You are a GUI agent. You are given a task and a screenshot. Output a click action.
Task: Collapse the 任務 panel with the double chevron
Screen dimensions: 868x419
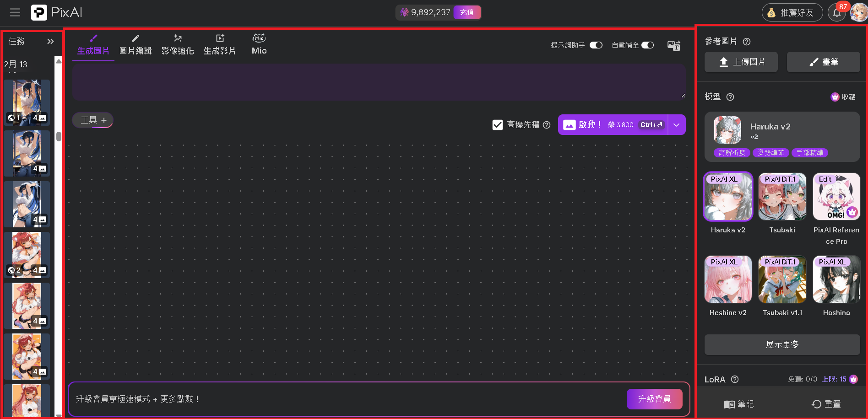click(x=50, y=42)
